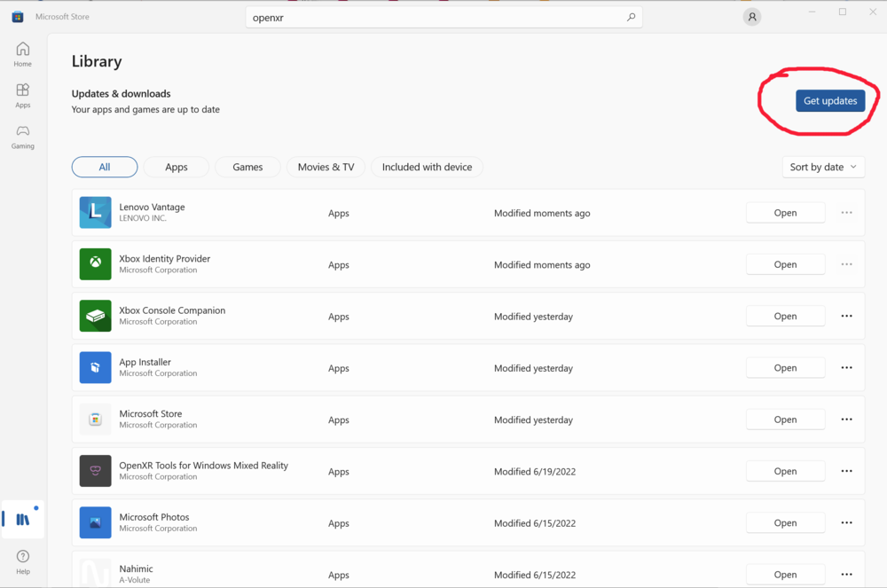The height and width of the screenshot is (588, 887).
Task: Open the user account profile icon
Action: (x=752, y=17)
